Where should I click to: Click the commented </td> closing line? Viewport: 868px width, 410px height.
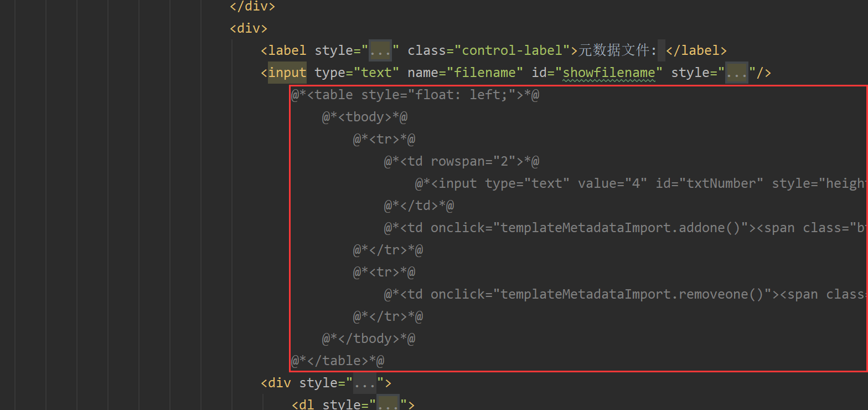click(420, 206)
